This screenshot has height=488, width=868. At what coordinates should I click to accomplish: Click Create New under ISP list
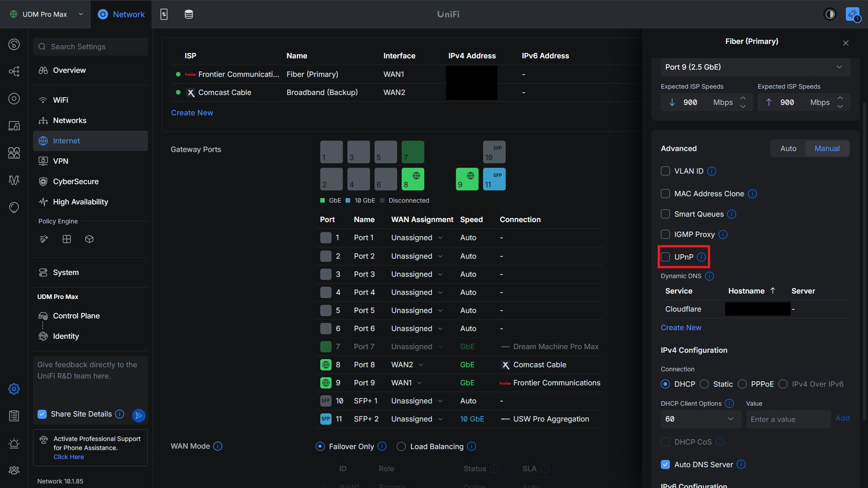[192, 113]
